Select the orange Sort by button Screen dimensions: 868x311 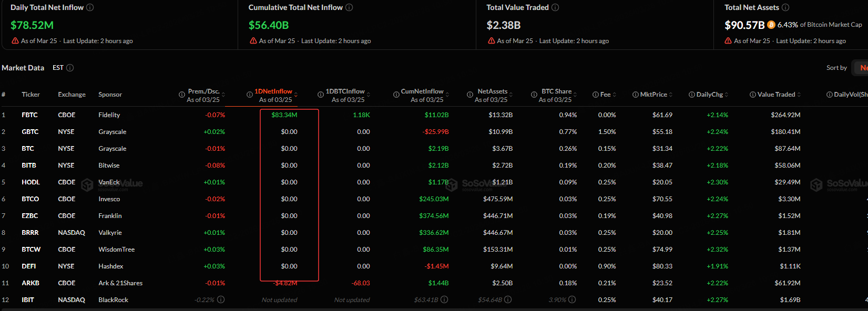coord(860,68)
